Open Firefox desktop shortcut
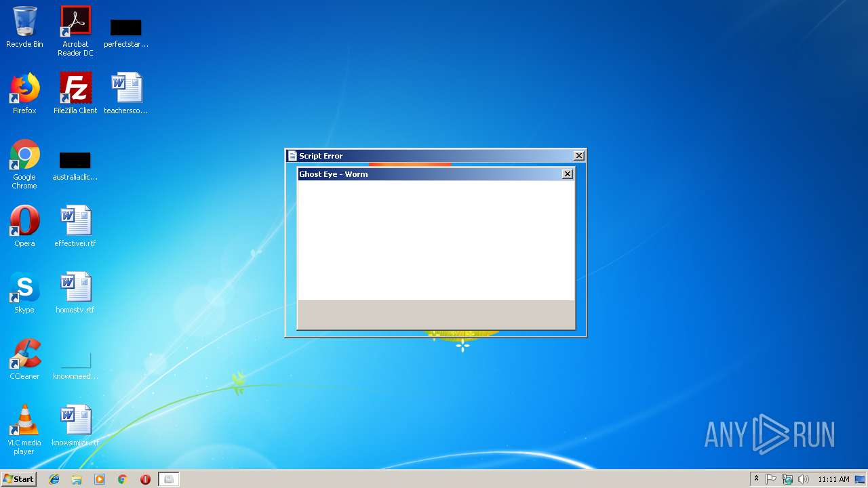This screenshot has width=868, height=488. pos(24,94)
